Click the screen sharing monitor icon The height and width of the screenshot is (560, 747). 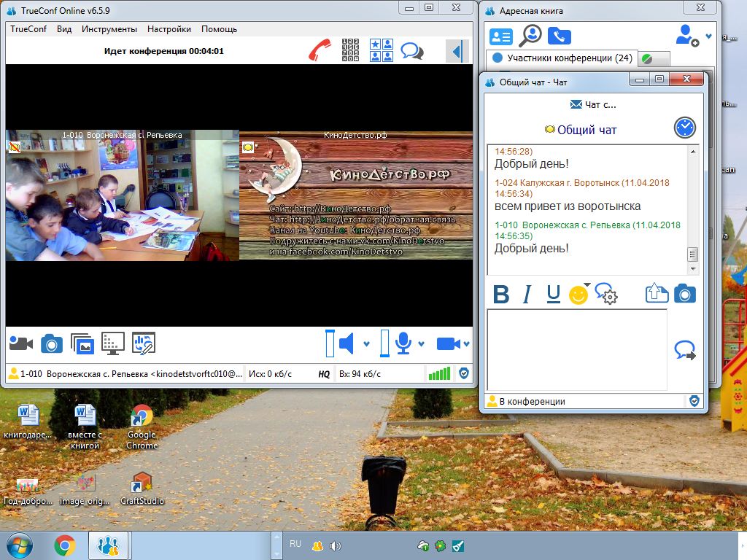coord(113,343)
